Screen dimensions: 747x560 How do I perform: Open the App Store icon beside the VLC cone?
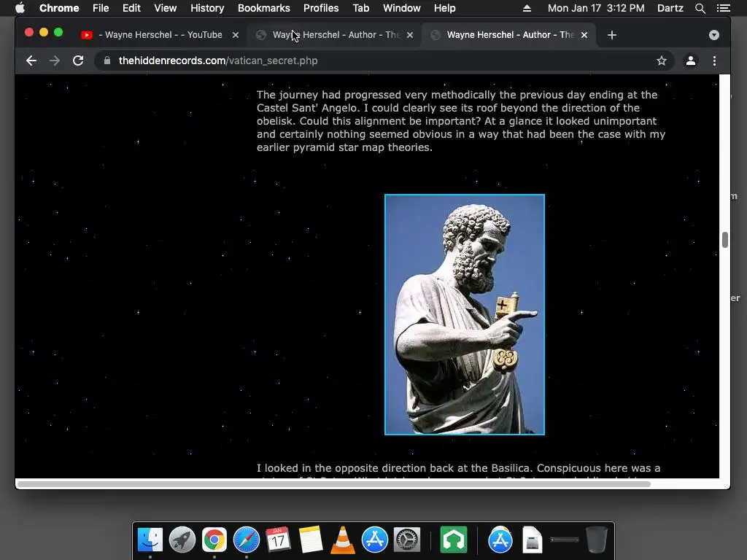pos(375,540)
